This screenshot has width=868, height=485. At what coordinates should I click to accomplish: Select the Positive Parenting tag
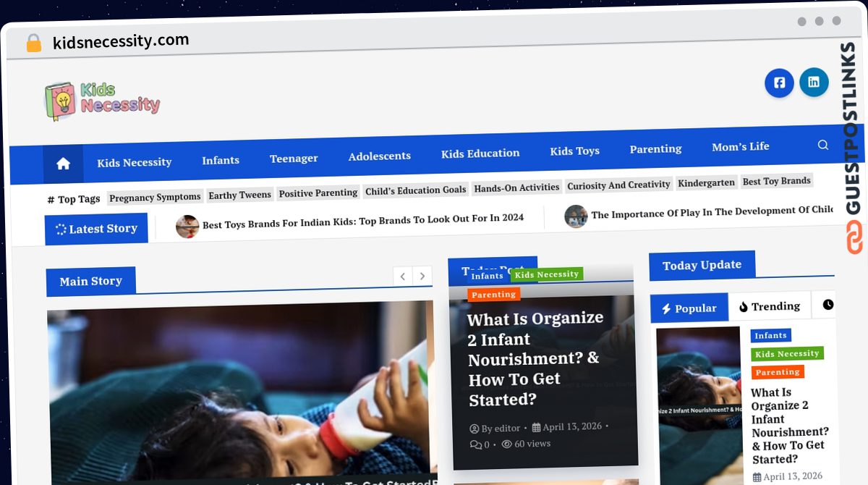click(x=318, y=193)
